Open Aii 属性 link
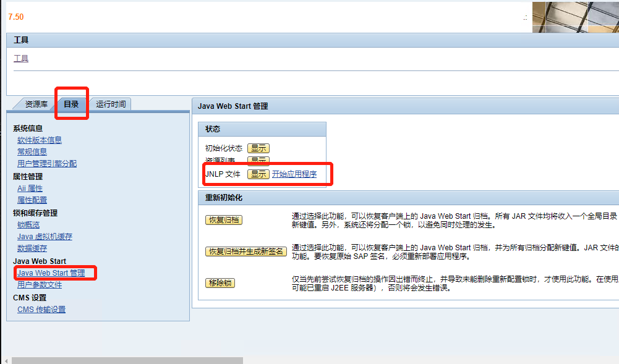 click(30, 188)
